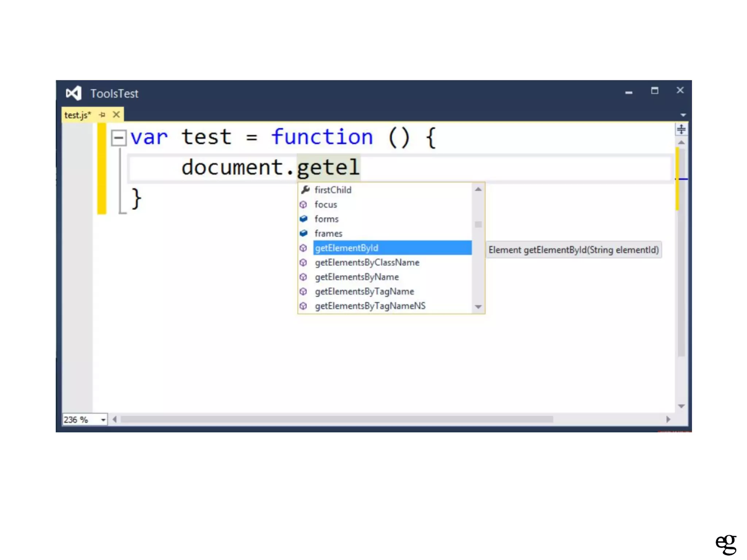The image size is (747, 560).
Task: Select the frames suggestion entry
Action: click(328, 233)
